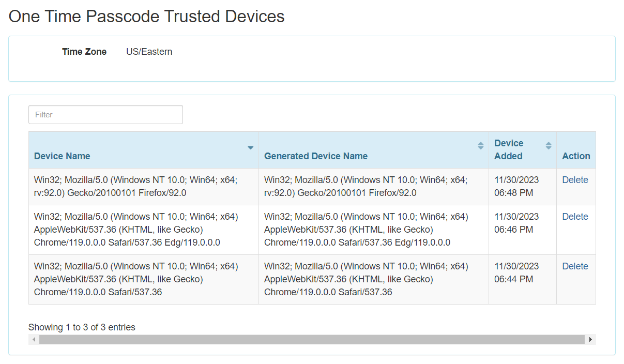This screenshot has width=624, height=364.
Task: Sort by Device Name column header
Action: click(x=144, y=150)
